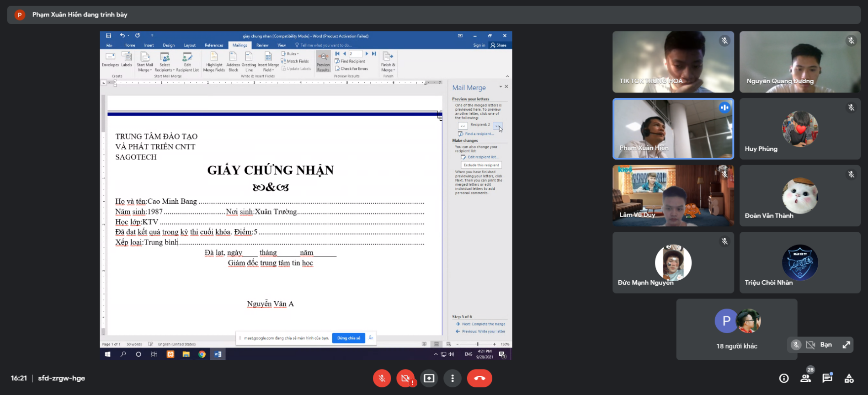The width and height of the screenshot is (868, 395).
Task: Switch to the References ribbon tab
Action: [x=214, y=45]
